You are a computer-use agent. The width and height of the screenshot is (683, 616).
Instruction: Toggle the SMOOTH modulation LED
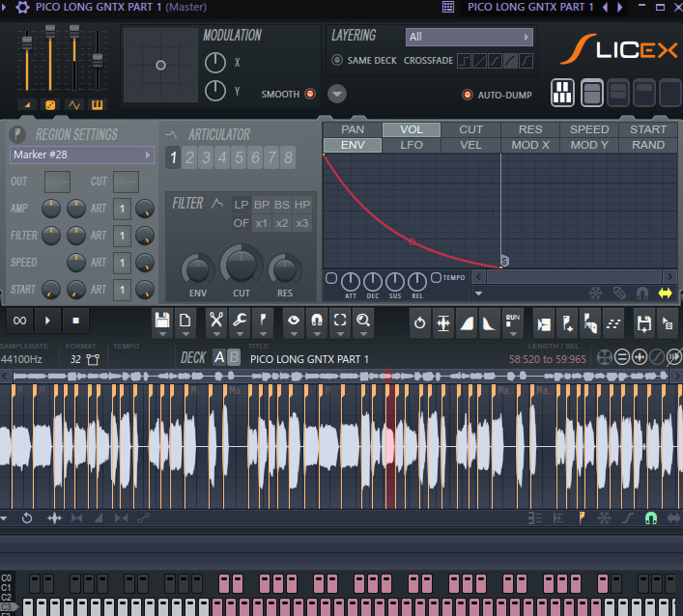pos(310,94)
